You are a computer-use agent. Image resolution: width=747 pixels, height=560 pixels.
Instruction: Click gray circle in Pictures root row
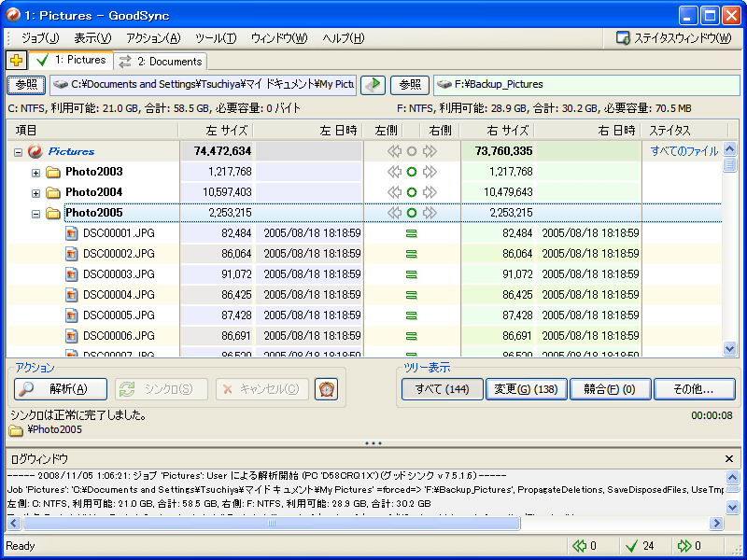412,151
